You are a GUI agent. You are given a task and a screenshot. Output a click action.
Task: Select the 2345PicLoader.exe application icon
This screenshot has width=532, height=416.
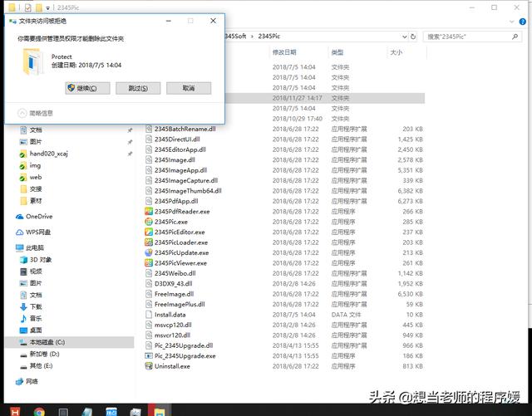coord(149,242)
